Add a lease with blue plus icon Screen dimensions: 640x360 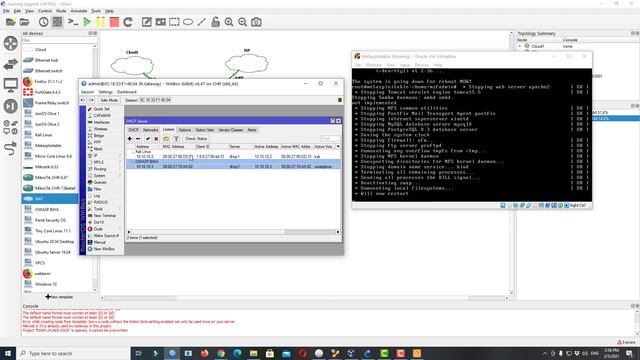[x=130, y=139]
